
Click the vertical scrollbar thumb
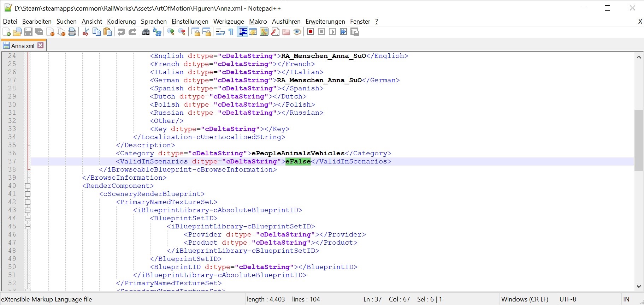[x=638, y=140]
